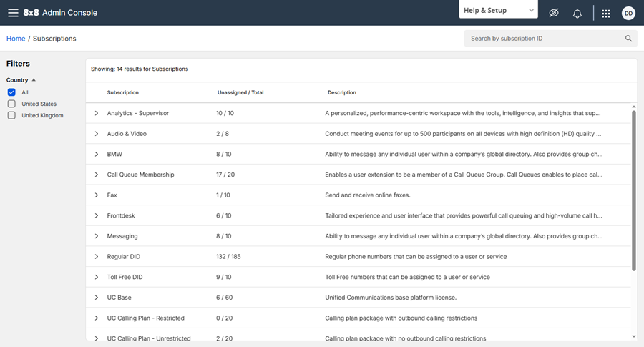Viewport: 644px width, 347px height.
Task: Open the application grid launcher
Action: point(606,14)
